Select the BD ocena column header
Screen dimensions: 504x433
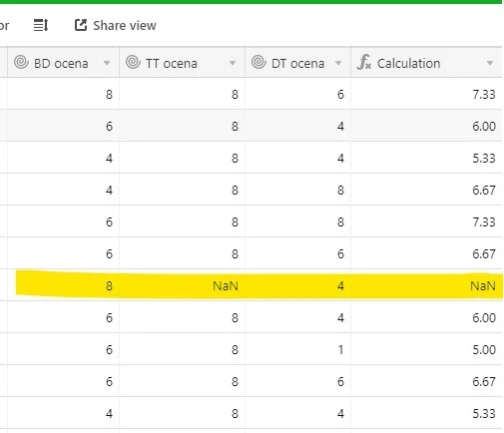[x=63, y=63]
